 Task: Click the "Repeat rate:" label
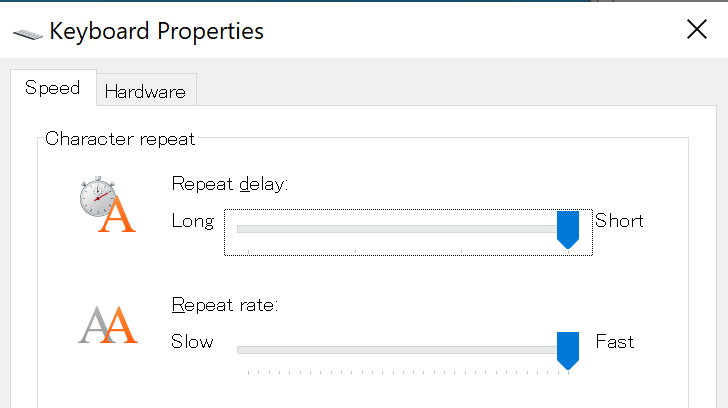[x=224, y=305]
